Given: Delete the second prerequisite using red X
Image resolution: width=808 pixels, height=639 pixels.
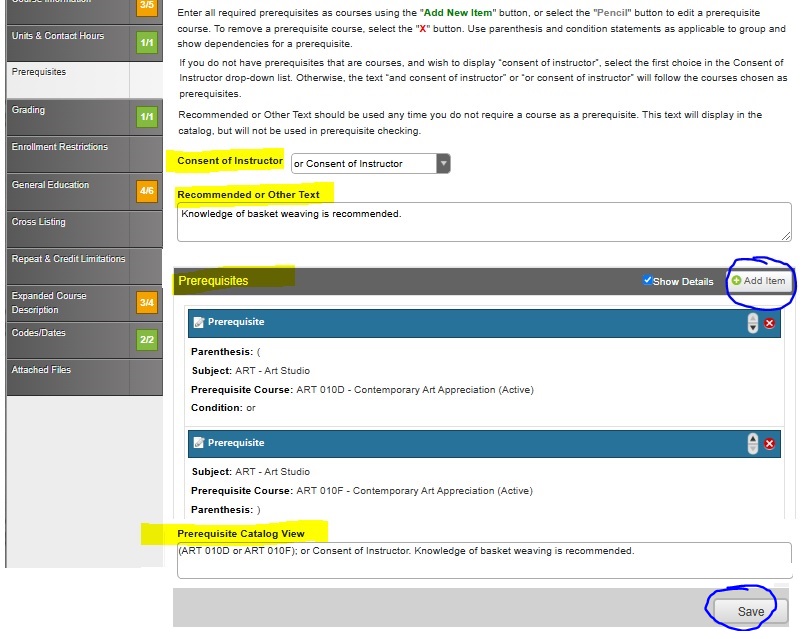Looking at the screenshot, I should 769,444.
